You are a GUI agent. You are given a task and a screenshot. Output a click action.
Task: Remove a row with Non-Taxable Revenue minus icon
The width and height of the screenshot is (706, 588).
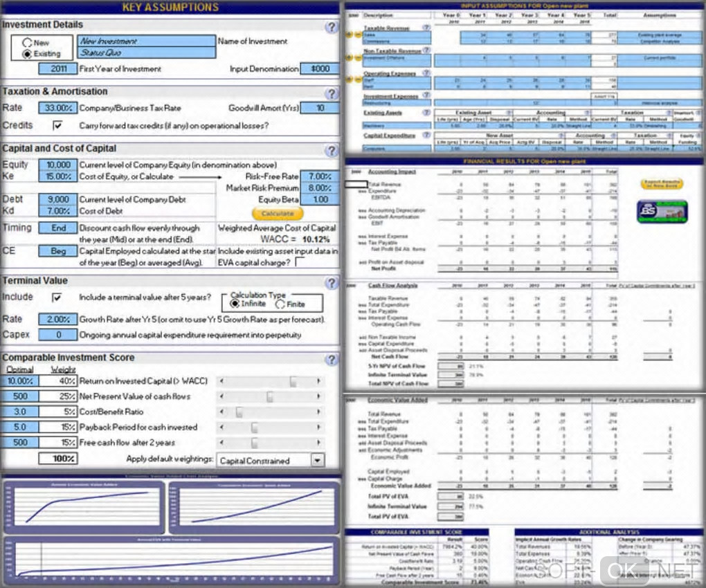tap(356, 57)
